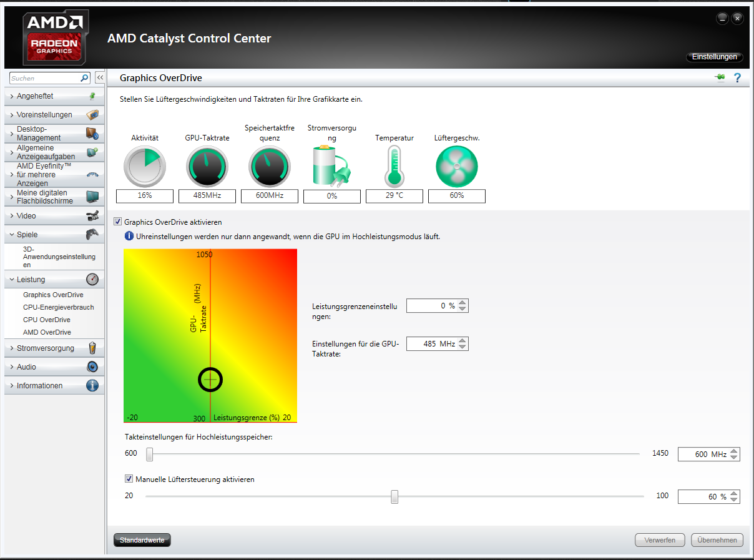Click the blue Informationen icon

coord(92,386)
